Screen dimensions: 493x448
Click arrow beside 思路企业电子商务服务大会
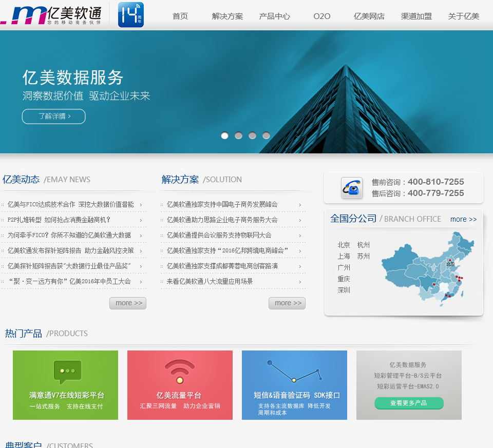(300, 220)
